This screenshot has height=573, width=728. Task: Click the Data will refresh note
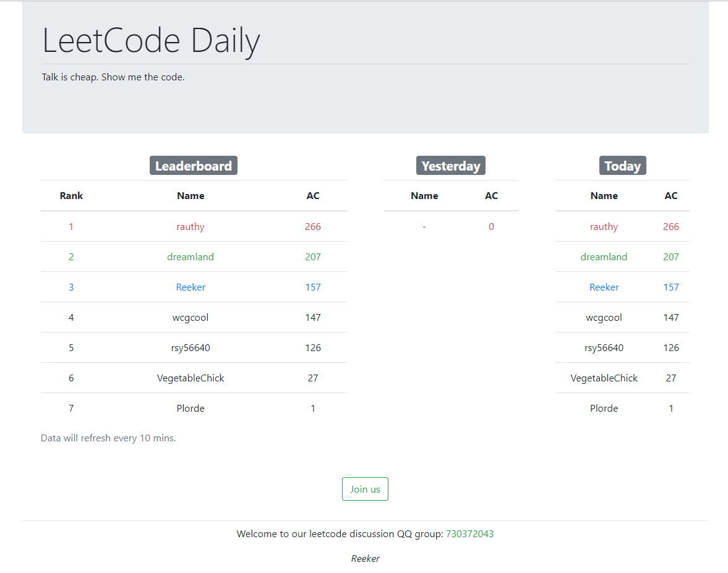click(x=108, y=438)
